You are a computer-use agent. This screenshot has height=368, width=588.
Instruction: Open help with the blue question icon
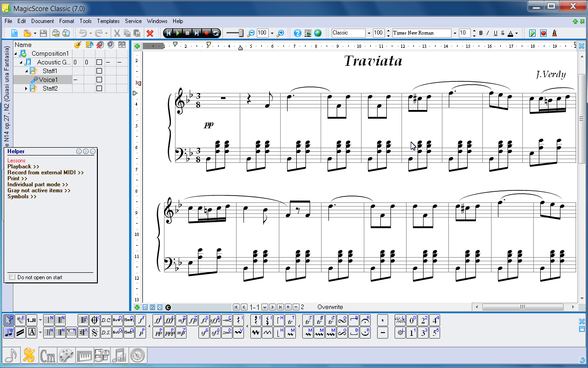pyautogui.click(x=298, y=33)
